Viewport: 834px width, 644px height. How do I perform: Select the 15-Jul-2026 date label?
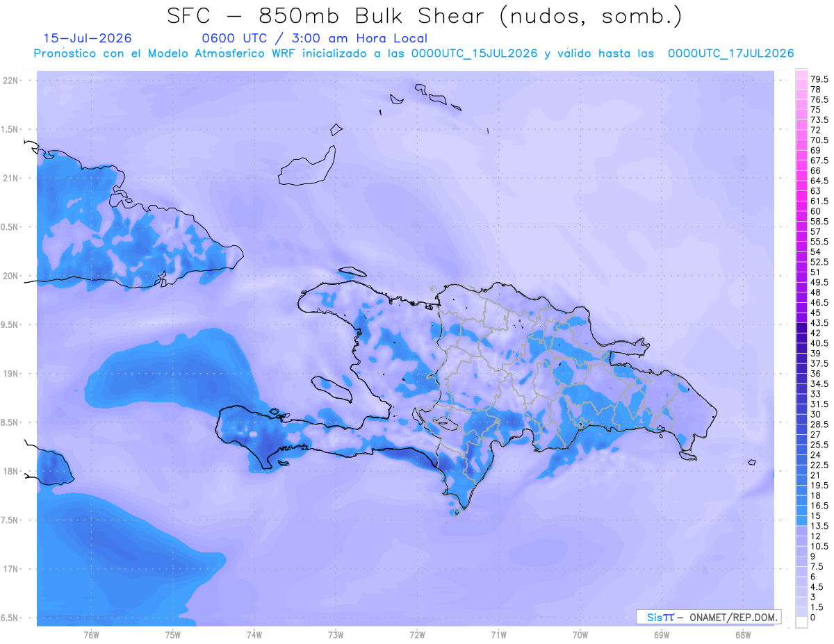87,38
